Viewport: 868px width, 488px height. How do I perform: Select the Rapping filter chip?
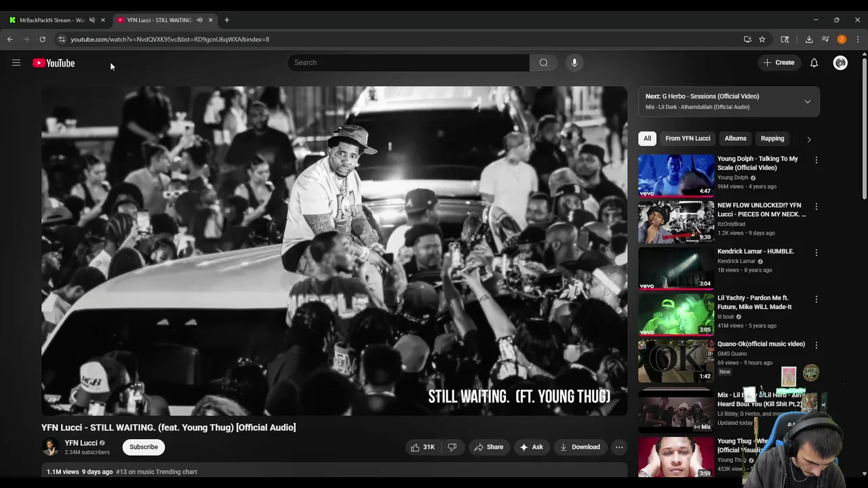click(772, 138)
